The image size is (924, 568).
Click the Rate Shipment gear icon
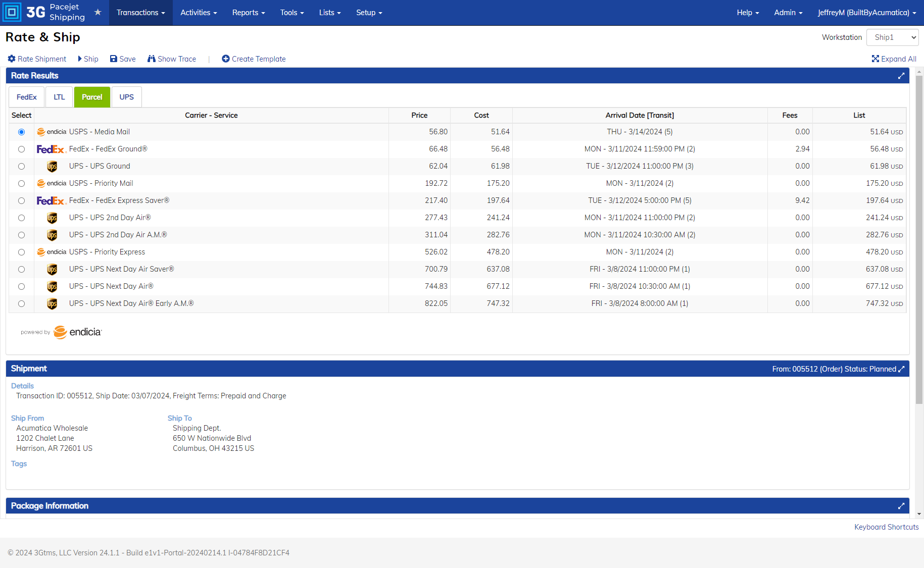point(12,59)
